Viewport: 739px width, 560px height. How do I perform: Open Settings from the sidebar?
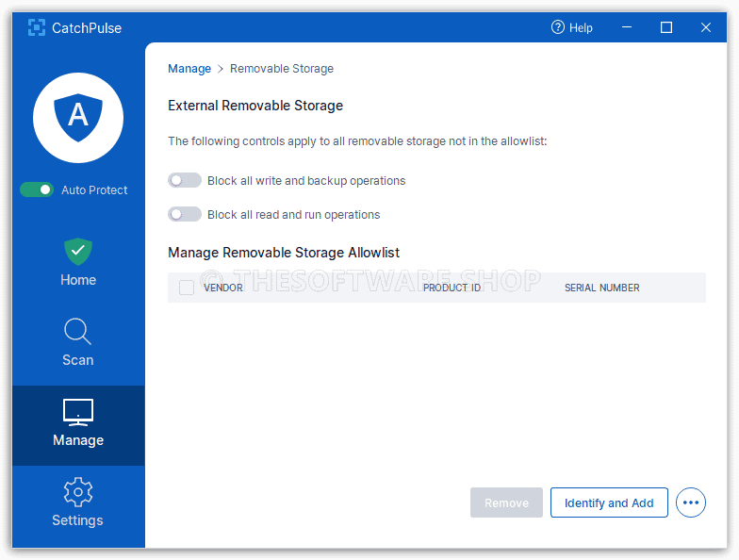[77, 502]
